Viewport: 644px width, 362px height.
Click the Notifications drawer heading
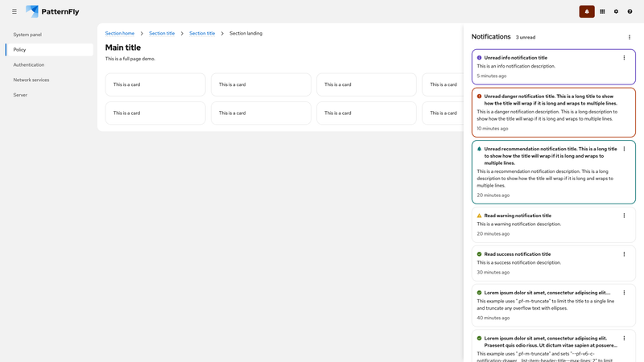[491, 36]
